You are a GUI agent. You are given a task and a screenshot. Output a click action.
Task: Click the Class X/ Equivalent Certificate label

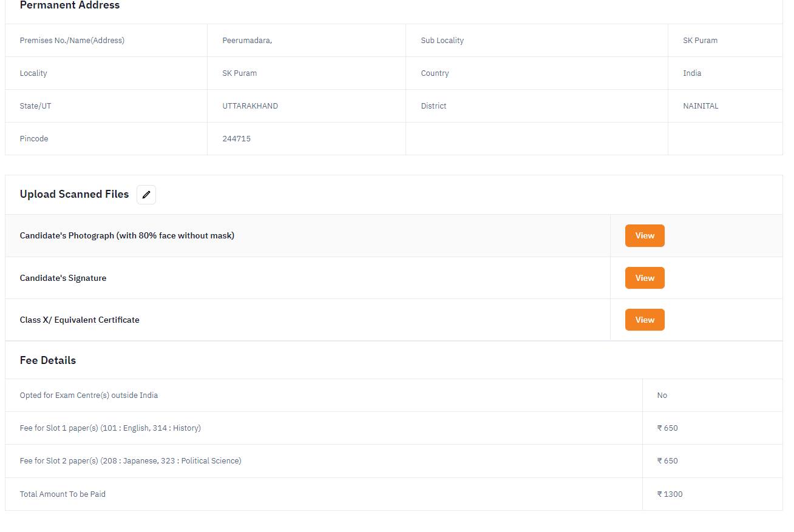point(80,320)
